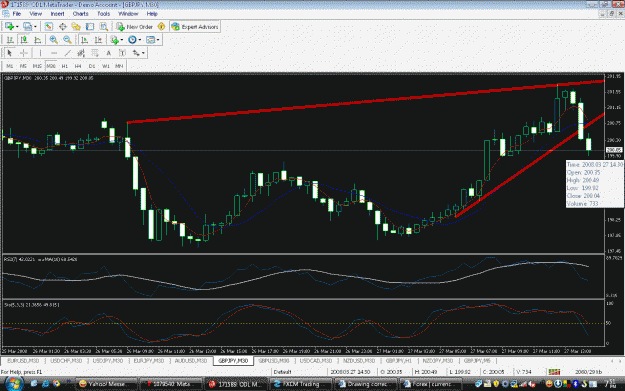
Task: Toggle the Expert Advisors button
Action: tap(195, 27)
